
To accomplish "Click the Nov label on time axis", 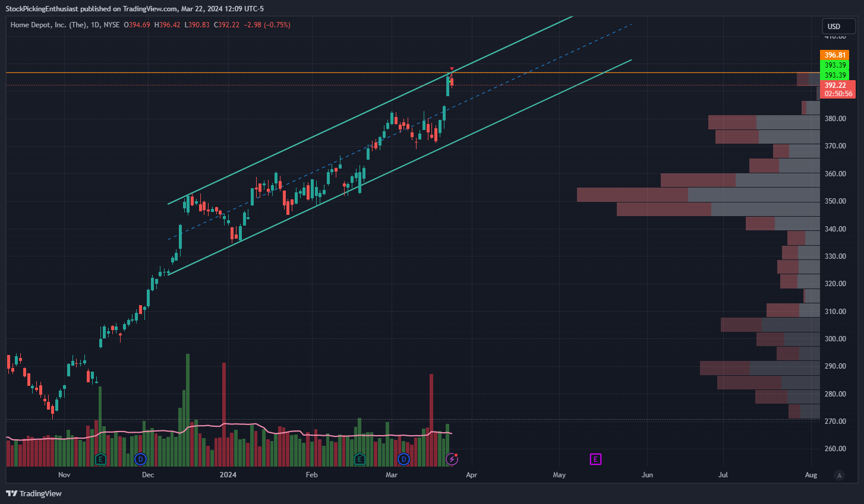I will [64, 475].
